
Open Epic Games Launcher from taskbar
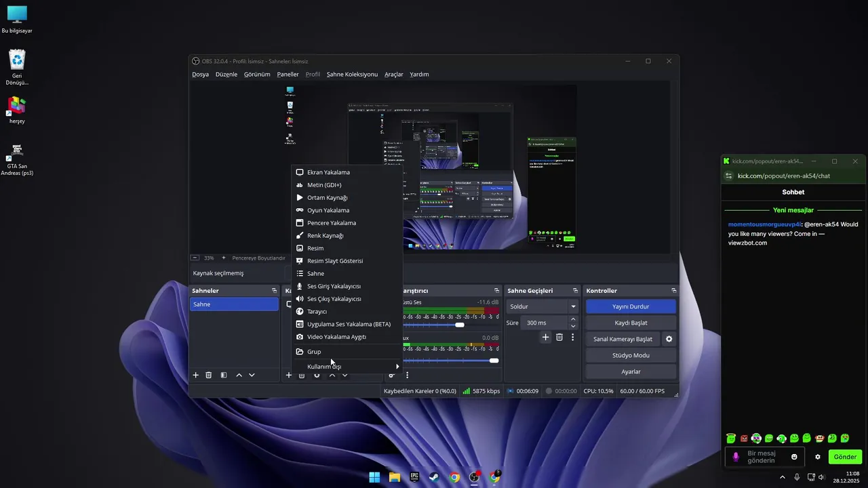414,477
